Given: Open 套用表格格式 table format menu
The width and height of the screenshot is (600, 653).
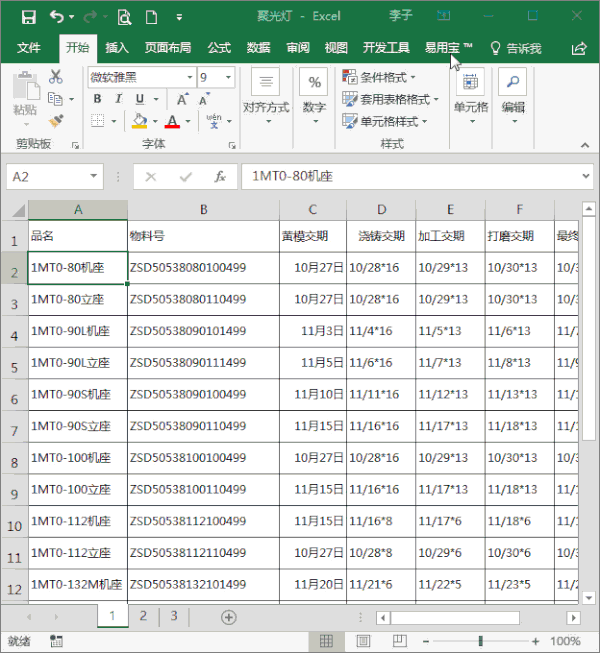Looking at the screenshot, I should pyautogui.click(x=391, y=99).
